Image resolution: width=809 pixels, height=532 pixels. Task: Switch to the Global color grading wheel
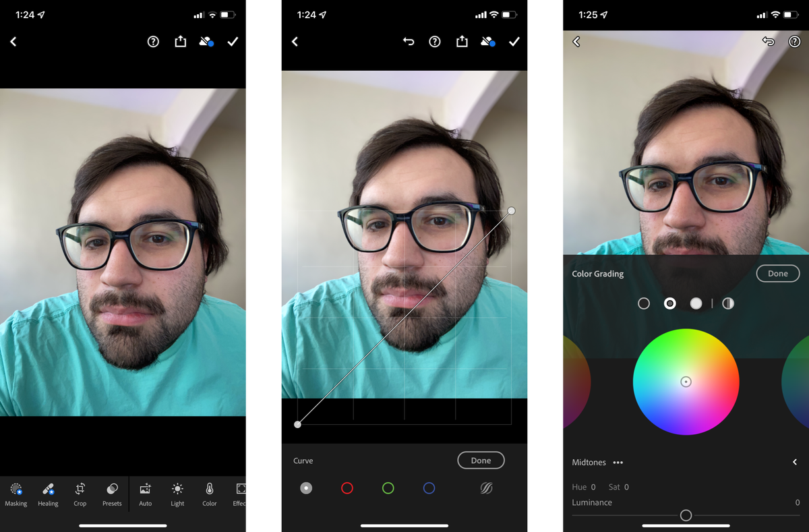[728, 303]
